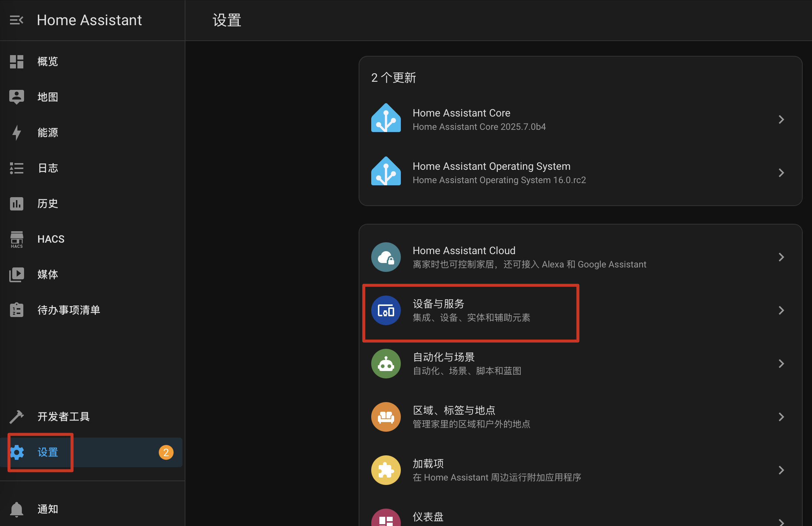Open 区域、标签与地点 settings entry
Screen dimensions: 812x526
click(580, 417)
